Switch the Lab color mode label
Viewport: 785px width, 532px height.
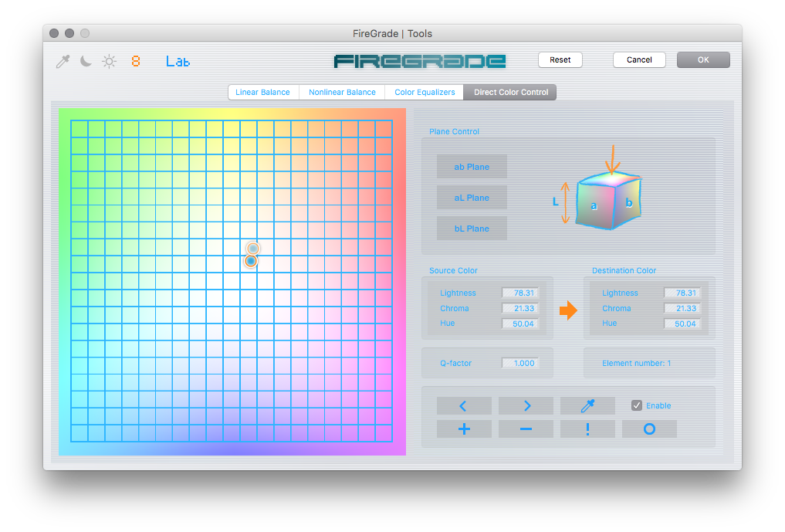[x=178, y=62]
